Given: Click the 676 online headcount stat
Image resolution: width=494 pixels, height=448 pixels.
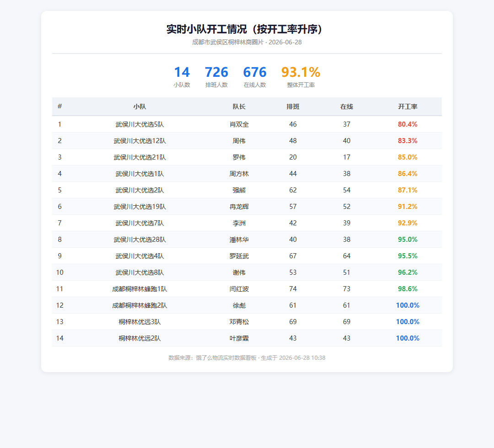Looking at the screenshot, I should pos(255,72).
